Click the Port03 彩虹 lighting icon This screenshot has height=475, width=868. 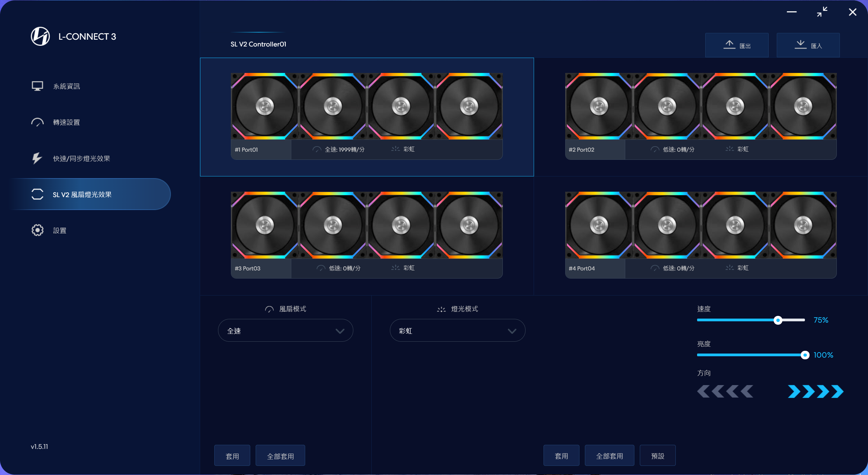click(x=395, y=268)
